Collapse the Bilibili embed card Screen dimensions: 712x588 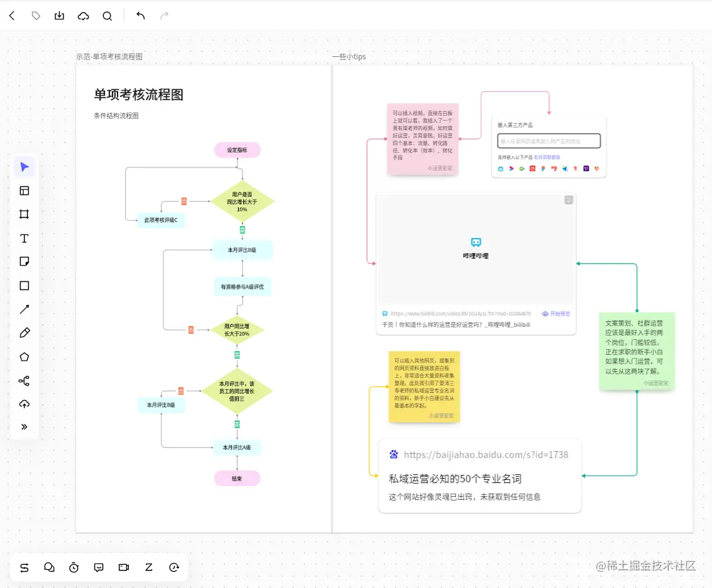tap(568, 199)
